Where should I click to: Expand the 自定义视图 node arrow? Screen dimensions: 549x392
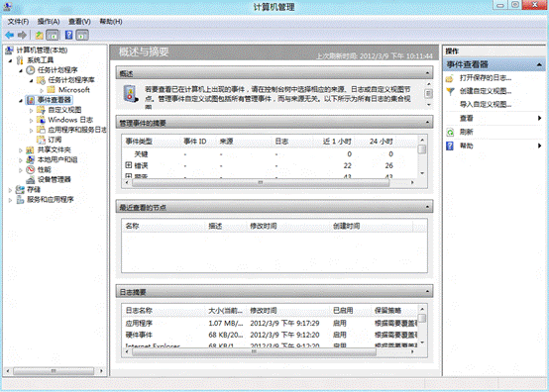point(31,110)
